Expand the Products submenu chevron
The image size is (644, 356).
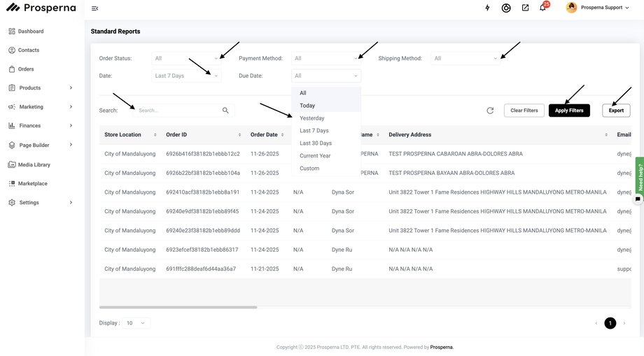[x=71, y=87]
